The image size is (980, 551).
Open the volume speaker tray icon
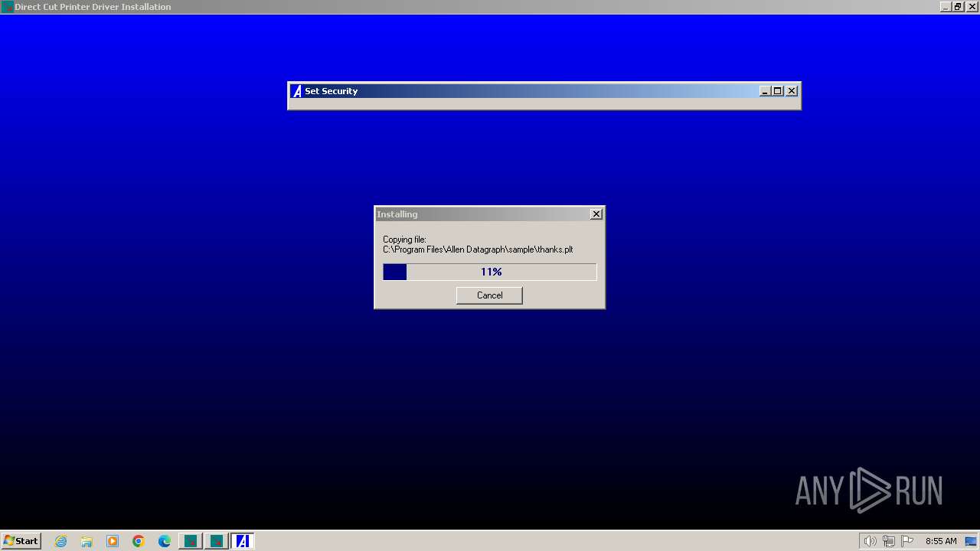tap(870, 541)
